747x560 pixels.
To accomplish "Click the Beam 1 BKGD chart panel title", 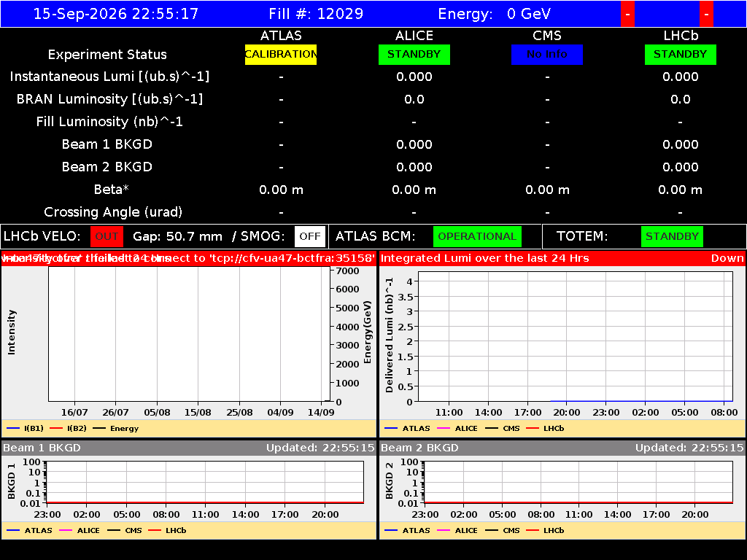I will click(x=42, y=448).
